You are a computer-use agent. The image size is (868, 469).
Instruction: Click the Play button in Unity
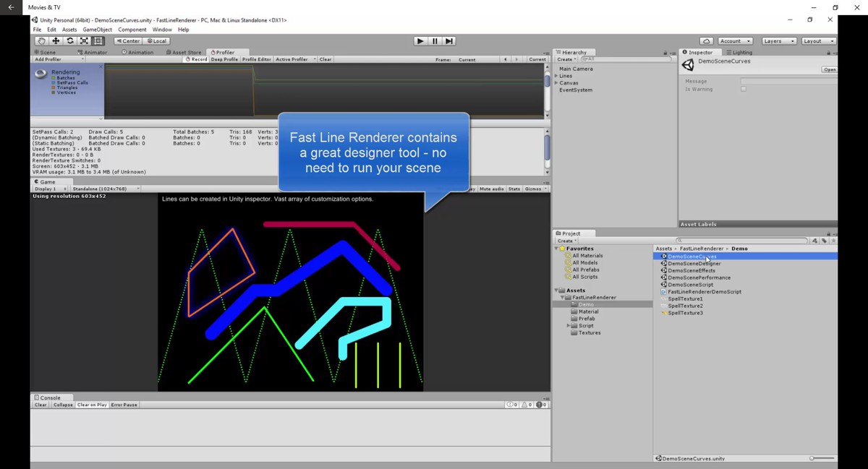click(420, 41)
